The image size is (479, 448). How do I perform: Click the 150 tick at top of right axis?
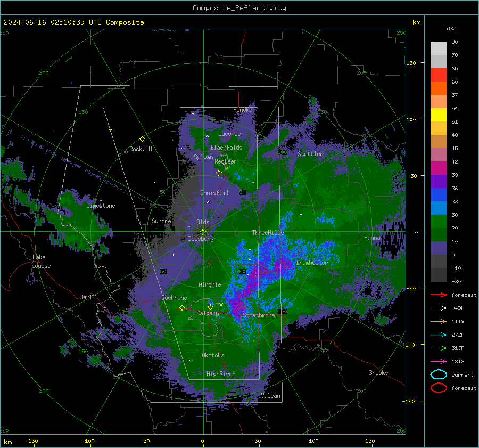411,63
